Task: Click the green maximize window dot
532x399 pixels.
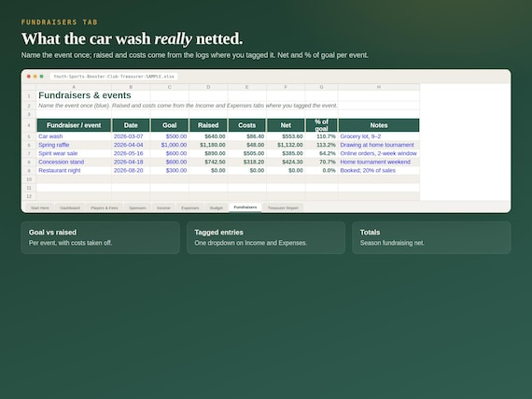Action: (41, 77)
